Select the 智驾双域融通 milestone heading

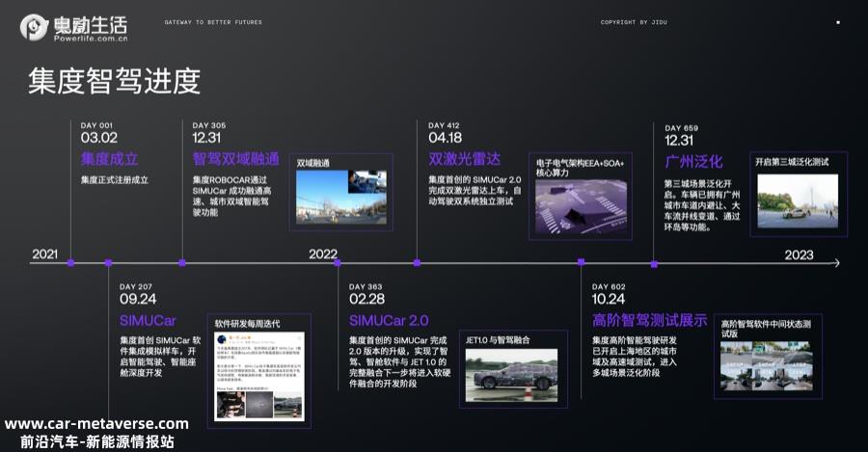[x=236, y=159]
